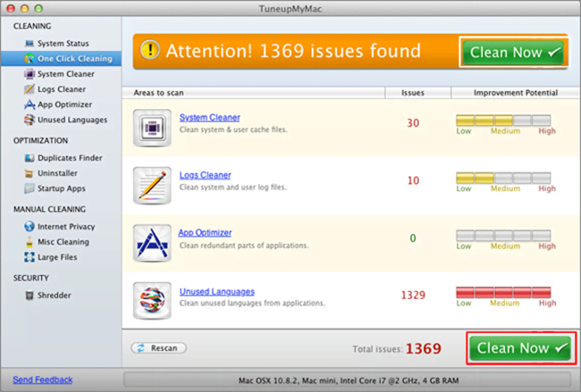Click the Logs Cleaner sidebar pencil icon
This screenshot has height=392, width=581.
(x=29, y=89)
